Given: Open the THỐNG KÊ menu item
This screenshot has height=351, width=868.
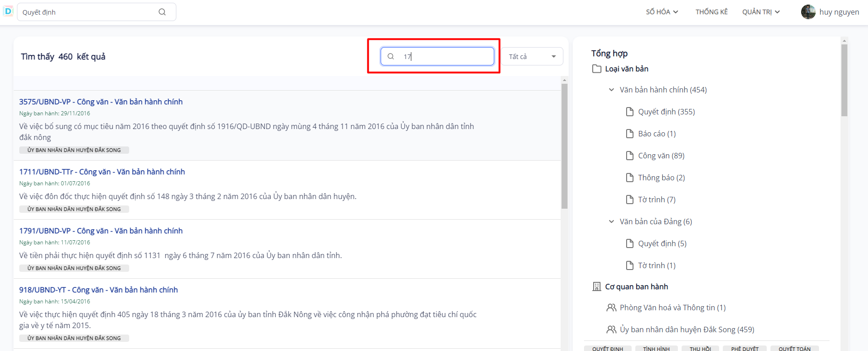Looking at the screenshot, I should click(711, 12).
